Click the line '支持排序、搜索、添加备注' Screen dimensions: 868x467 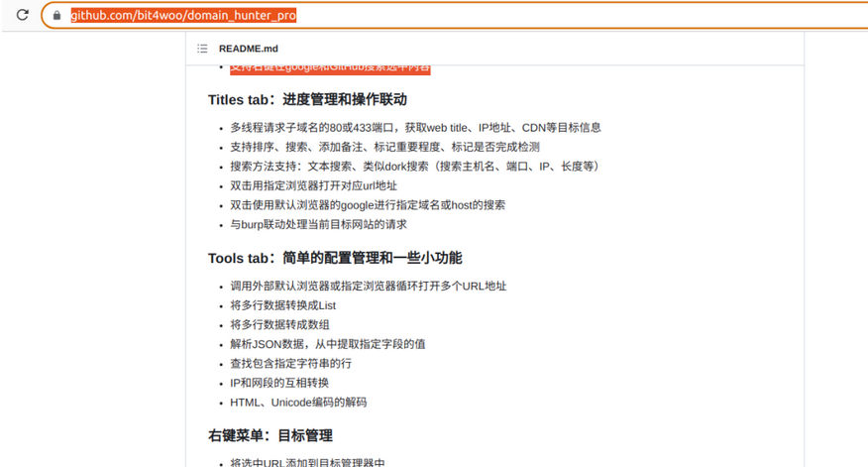tap(384, 147)
